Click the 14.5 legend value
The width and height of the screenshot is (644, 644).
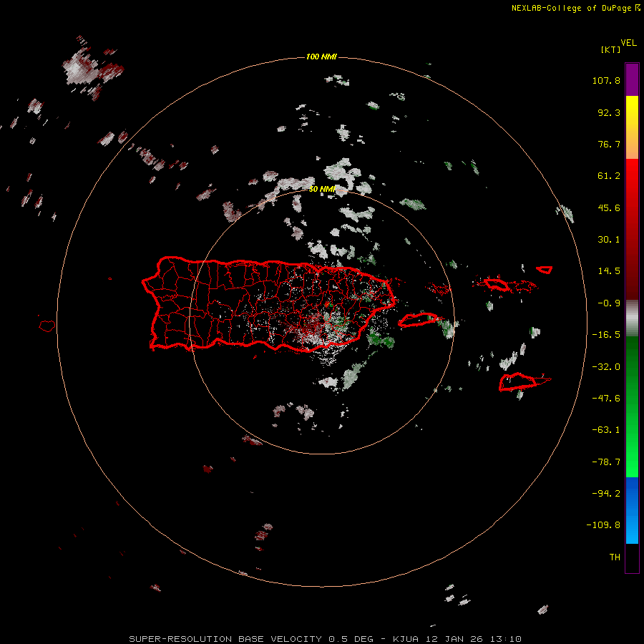pyautogui.click(x=609, y=271)
